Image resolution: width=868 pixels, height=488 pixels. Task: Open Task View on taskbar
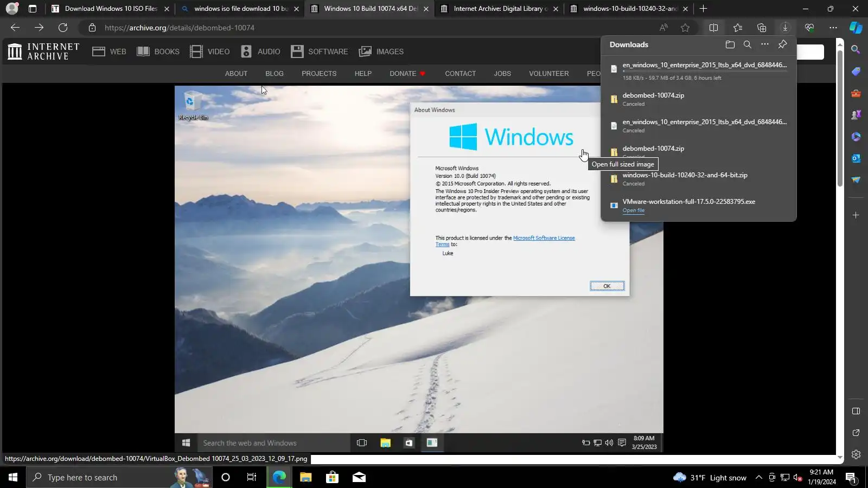point(252,477)
